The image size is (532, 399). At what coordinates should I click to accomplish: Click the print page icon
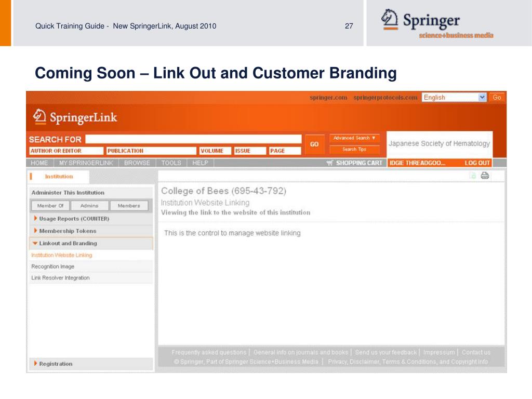click(x=485, y=176)
